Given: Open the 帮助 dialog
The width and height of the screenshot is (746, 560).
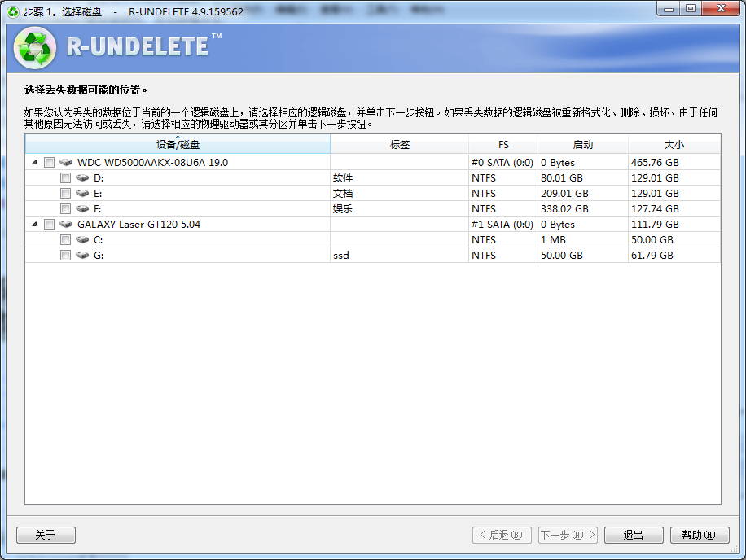Looking at the screenshot, I should click(700, 535).
